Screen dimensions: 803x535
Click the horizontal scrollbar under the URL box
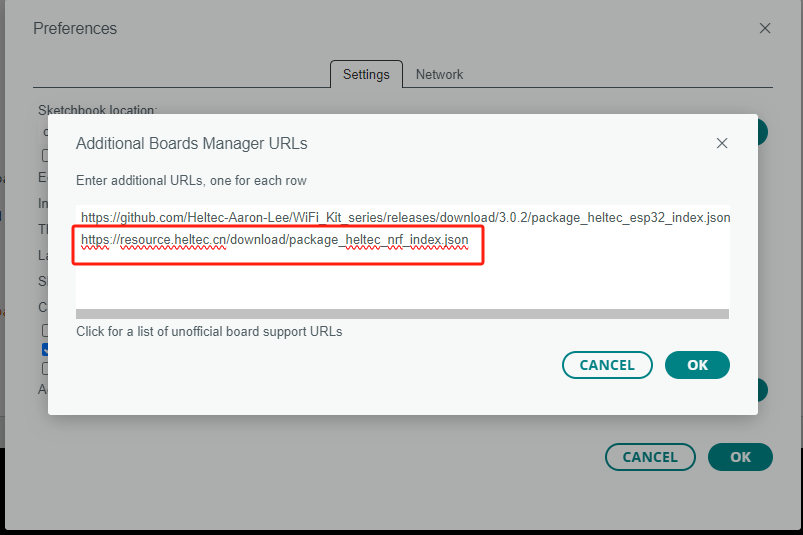point(402,314)
